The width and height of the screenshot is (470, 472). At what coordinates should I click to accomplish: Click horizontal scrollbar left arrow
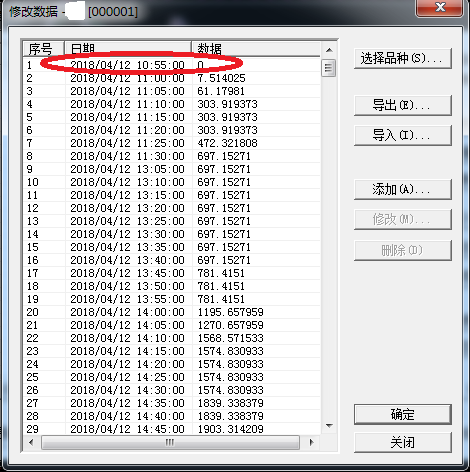pyautogui.click(x=31, y=442)
